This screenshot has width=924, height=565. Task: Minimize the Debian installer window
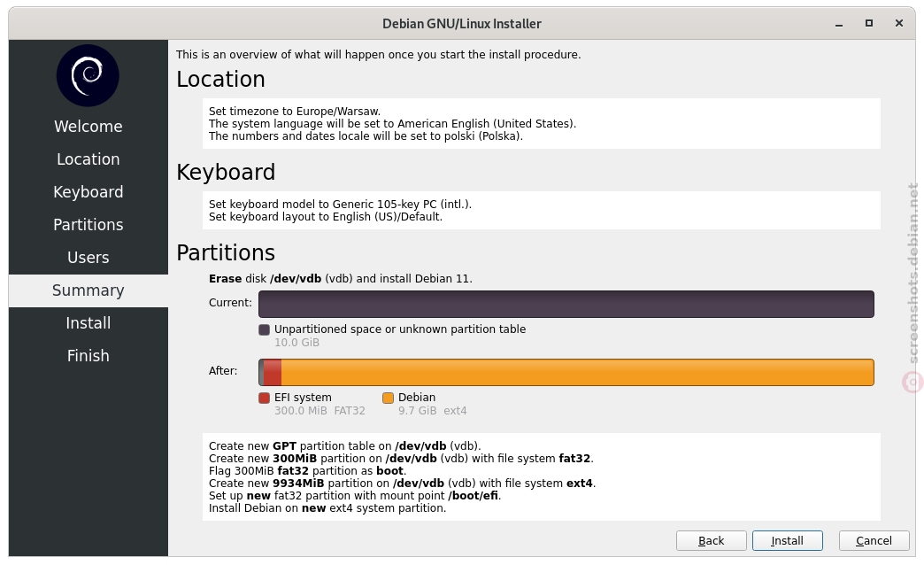coord(838,24)
